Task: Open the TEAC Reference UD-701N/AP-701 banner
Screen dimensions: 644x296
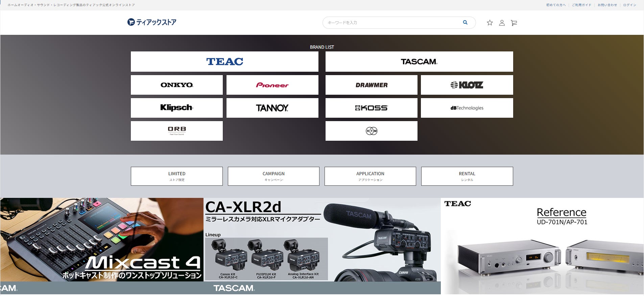Action: click(542, 246)
